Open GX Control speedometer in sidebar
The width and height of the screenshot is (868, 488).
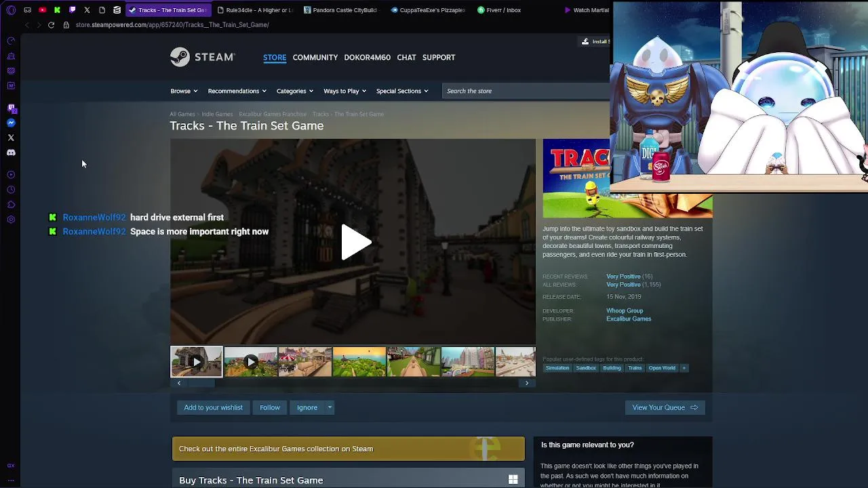coord(11,41)
